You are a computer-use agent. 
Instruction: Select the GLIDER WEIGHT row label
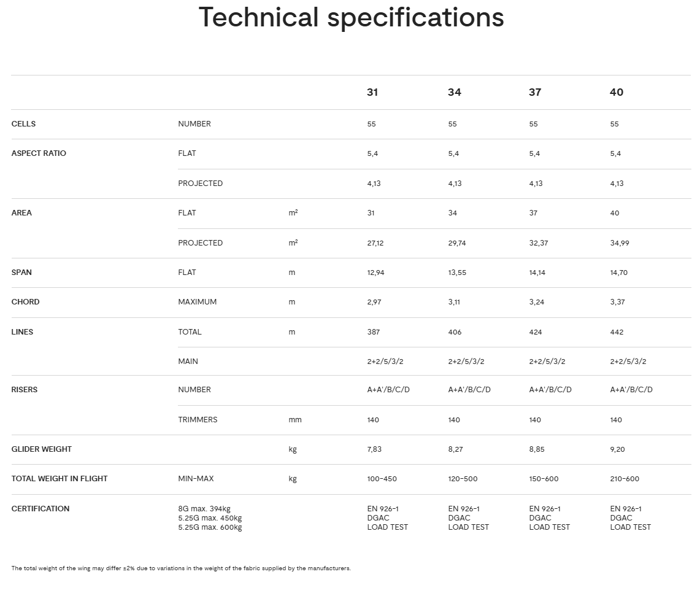coord(41,449)
